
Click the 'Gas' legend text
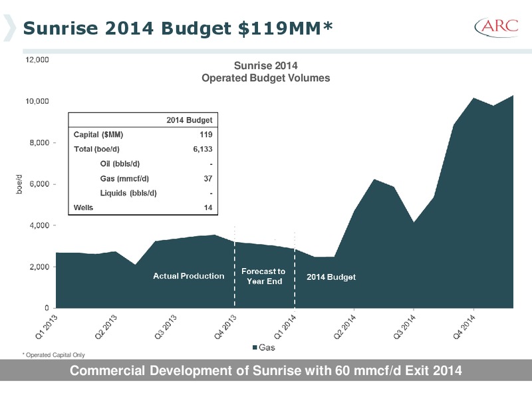(x=267, y=347)
